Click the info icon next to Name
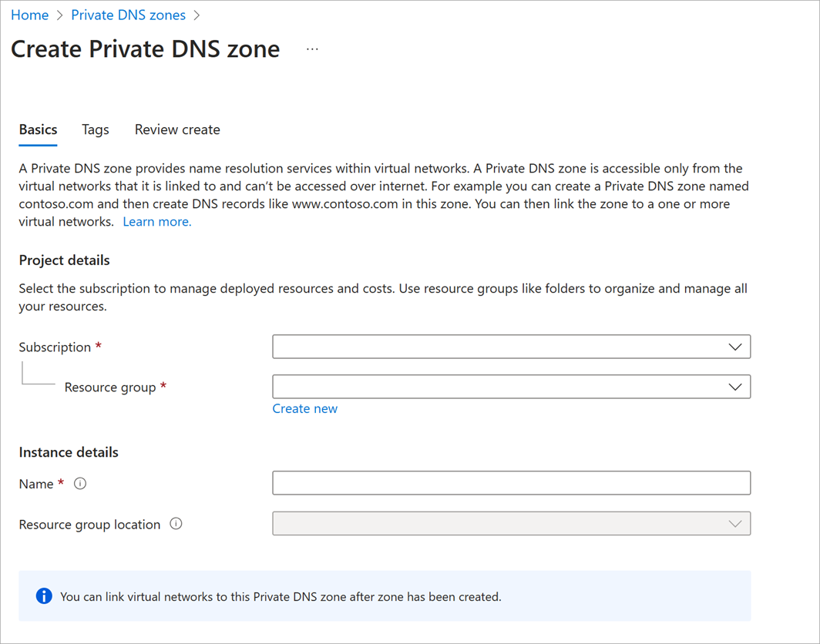This screenshot has width=820, height=644. [x=80, y=484]
